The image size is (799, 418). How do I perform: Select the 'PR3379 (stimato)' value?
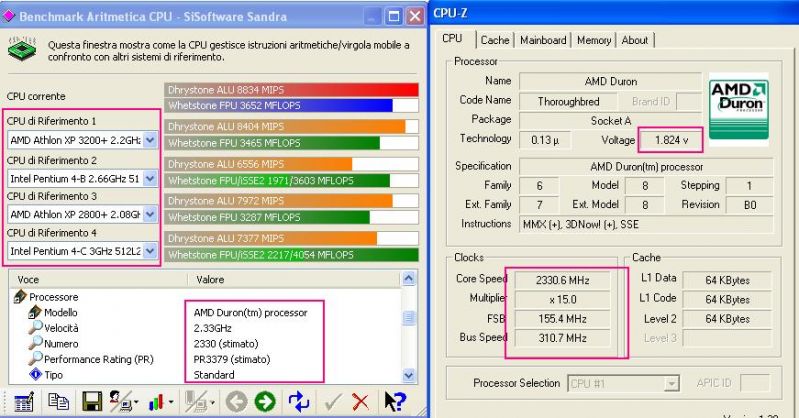click(232, 359)
